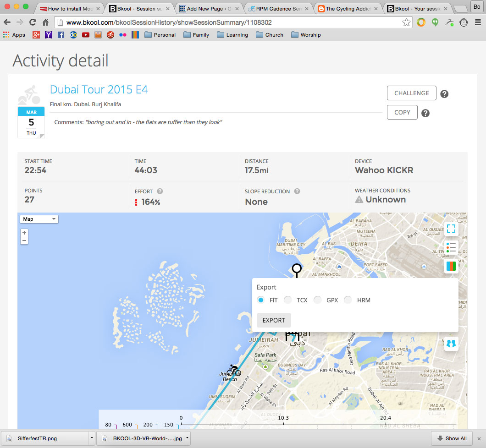Select the HRM export format
The height and width of the screenshot is (448, 486).
coord(348,300)
